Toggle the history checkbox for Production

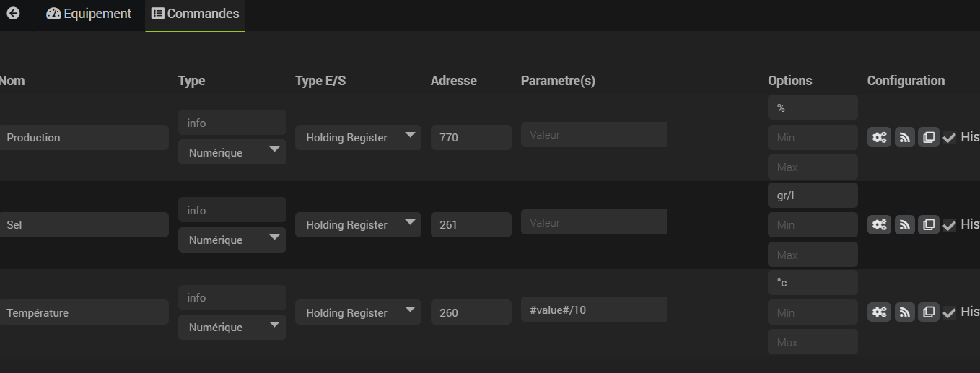coord(950,138)
